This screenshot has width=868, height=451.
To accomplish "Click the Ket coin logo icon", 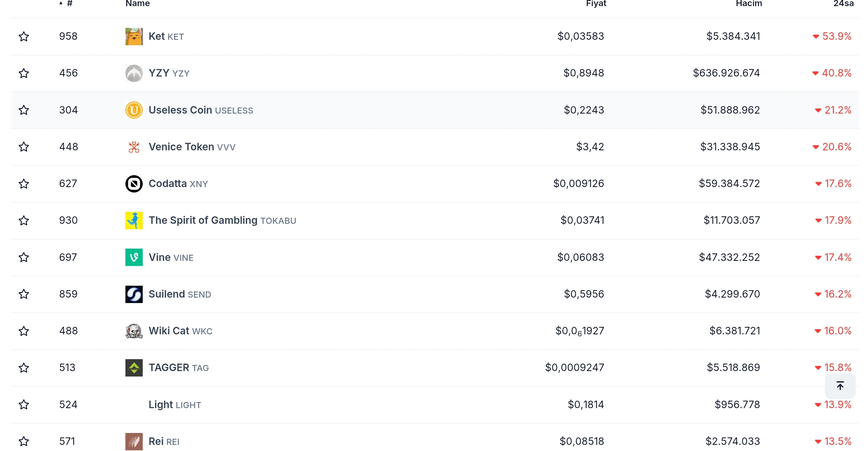I will [x=134, y=36].
